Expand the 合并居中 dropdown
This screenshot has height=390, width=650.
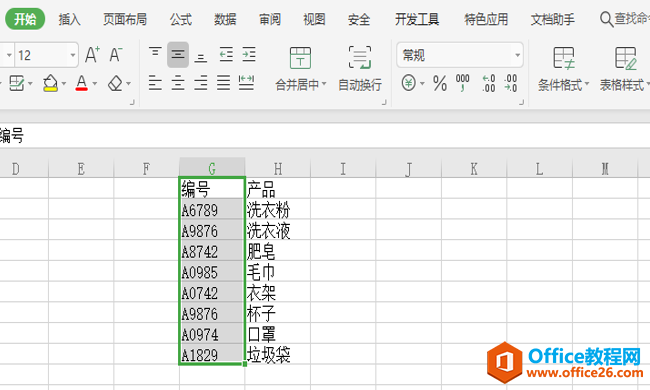324,85
